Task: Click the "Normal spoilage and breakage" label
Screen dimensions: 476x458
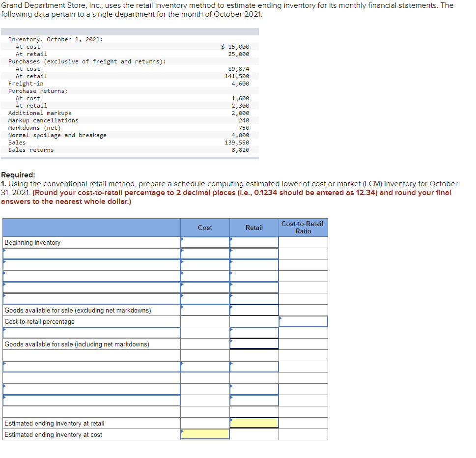Action: pos(57,135)
